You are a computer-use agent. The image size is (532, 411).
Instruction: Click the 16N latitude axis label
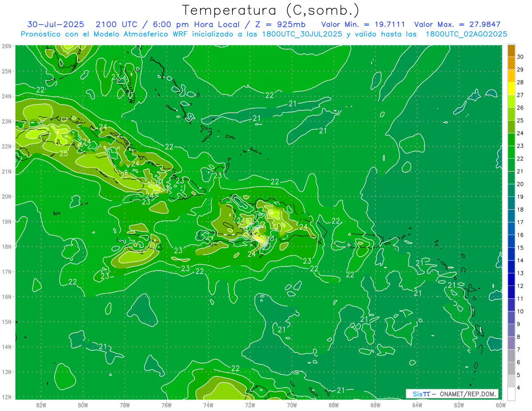tap(6, 297)
